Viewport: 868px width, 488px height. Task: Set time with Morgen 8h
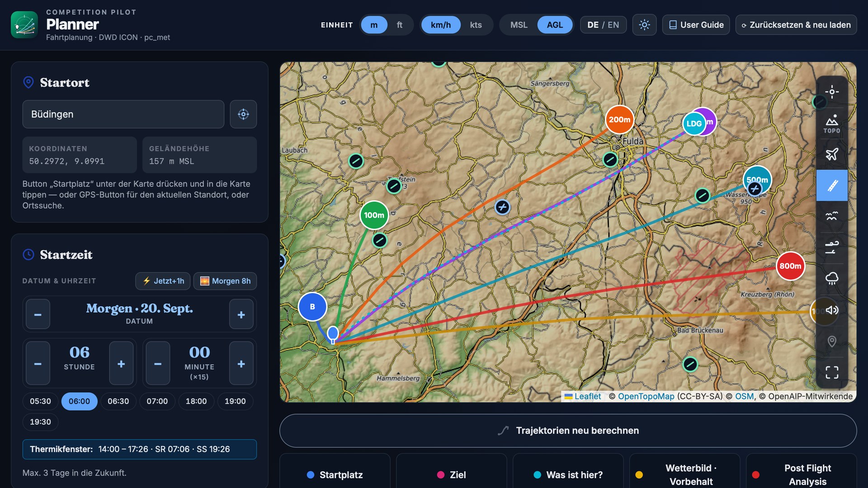tap(225, 281)
